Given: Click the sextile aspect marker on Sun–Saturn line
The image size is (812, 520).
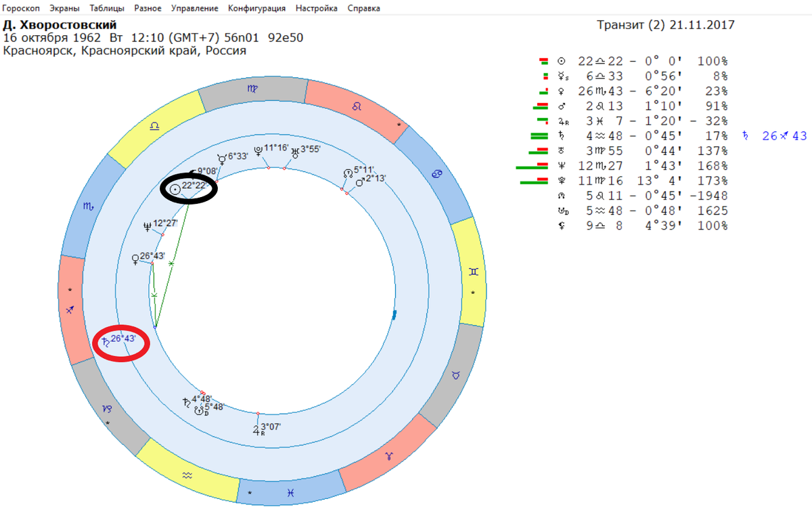Looking at the screenshot, I should 171,263.
